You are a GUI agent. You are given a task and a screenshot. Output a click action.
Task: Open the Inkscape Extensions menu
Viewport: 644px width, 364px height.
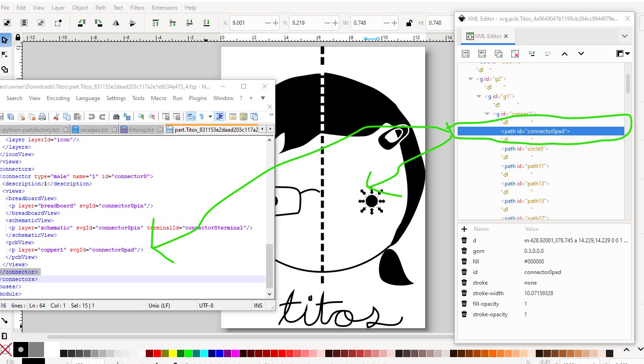(x=164, y=8)
